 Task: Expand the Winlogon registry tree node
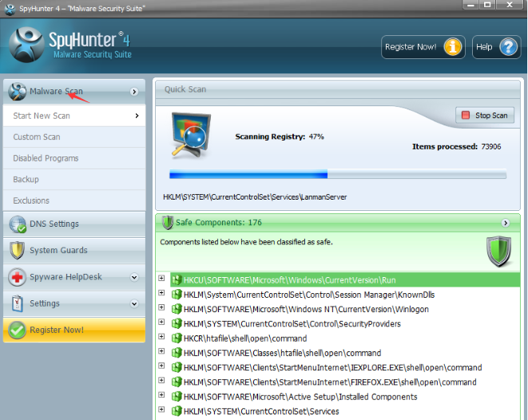[161, 307]
